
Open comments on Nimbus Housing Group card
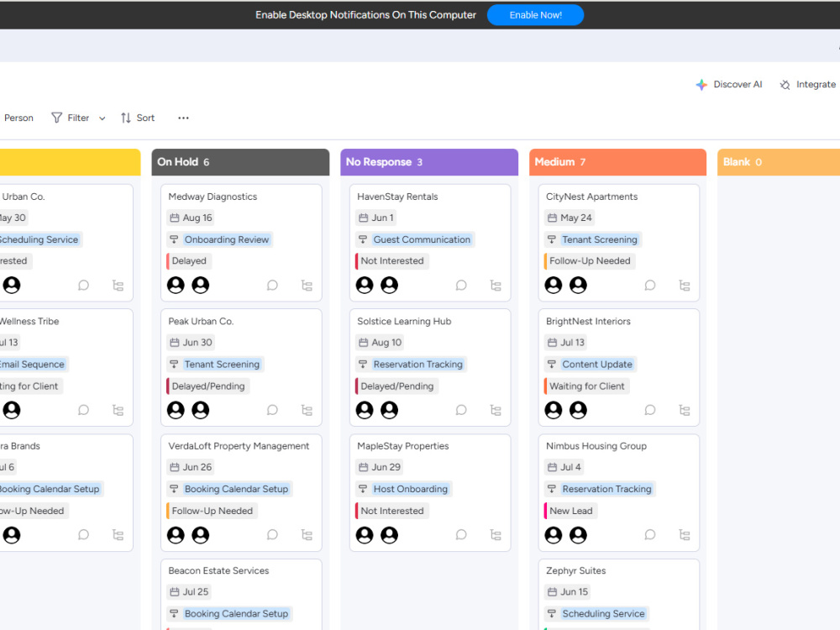650,534
